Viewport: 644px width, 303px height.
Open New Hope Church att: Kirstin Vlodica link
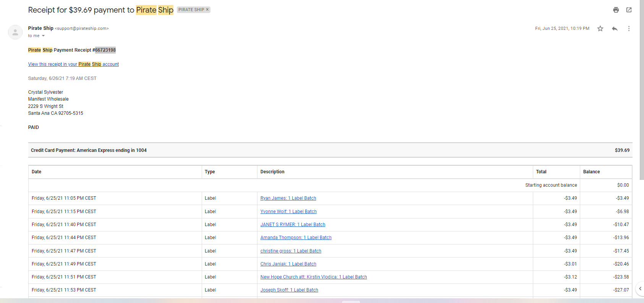point(314,277)
